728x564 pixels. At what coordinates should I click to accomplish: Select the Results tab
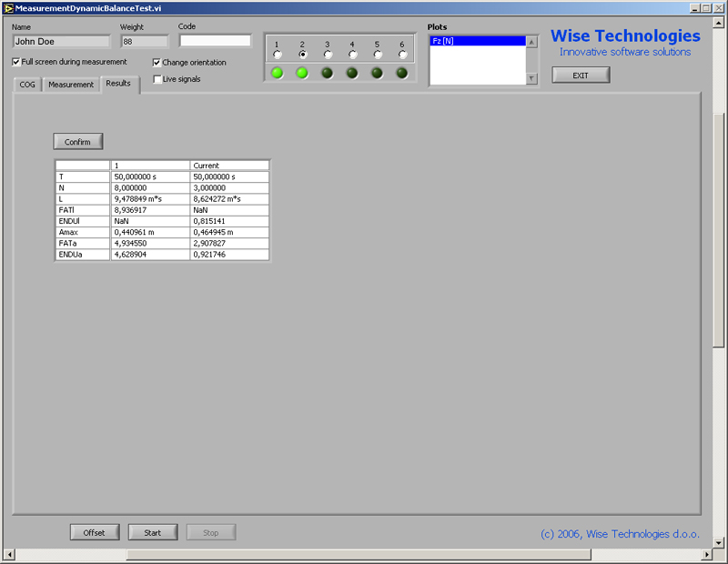[119, 84]
